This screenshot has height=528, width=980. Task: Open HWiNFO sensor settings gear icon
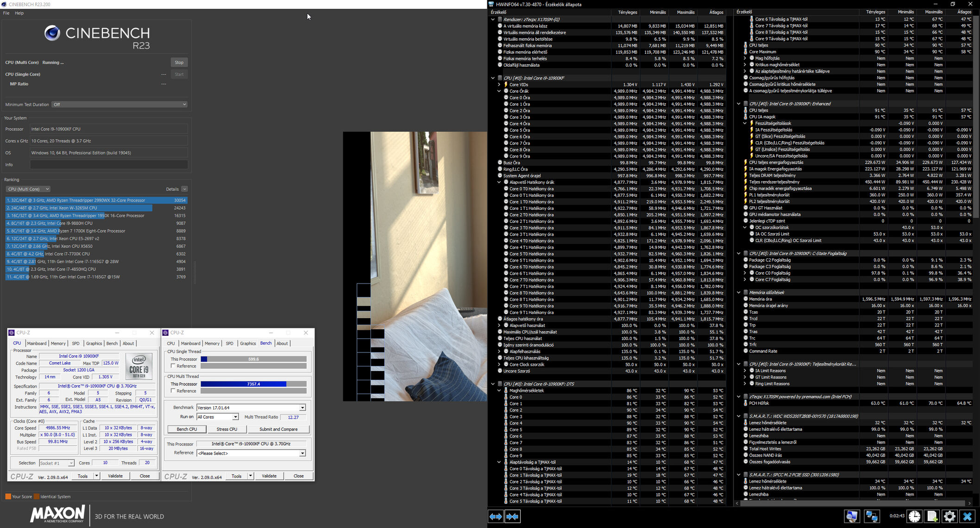pos(949,516)
